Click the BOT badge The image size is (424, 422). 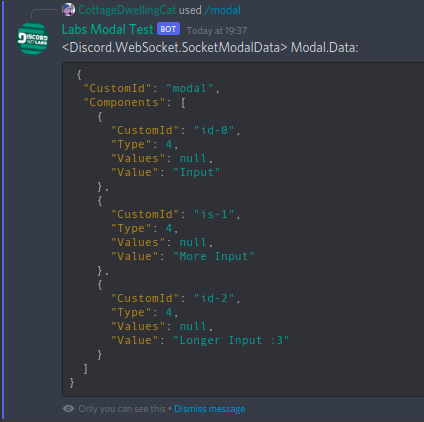(168, 29)
